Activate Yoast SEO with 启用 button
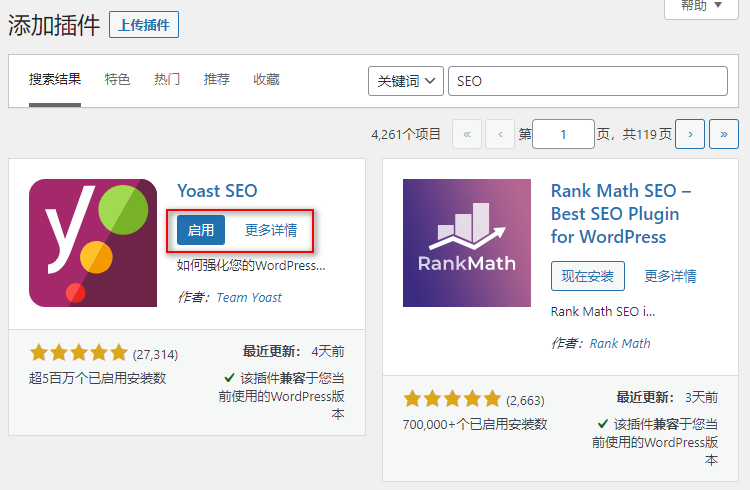This screenshot has height=490, width=750. pyautogui.click(x=201, y=230)
